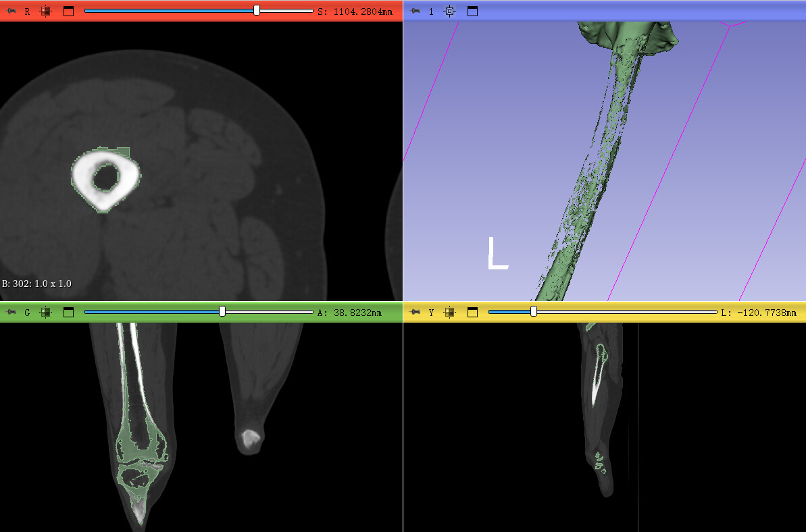This screenshot has width=806, height=532.
Task: Reset field of view in Red slice
Action: pos(46,11)
